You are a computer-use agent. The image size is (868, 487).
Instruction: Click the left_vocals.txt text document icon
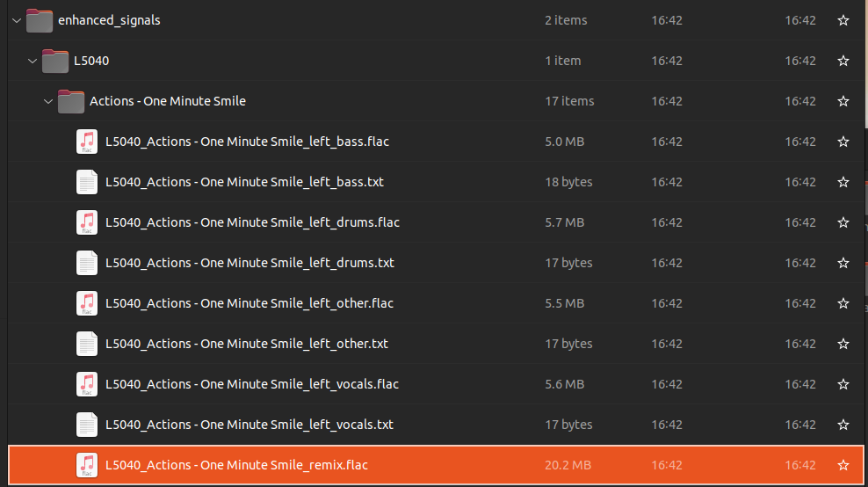click(x=87, y=425)
